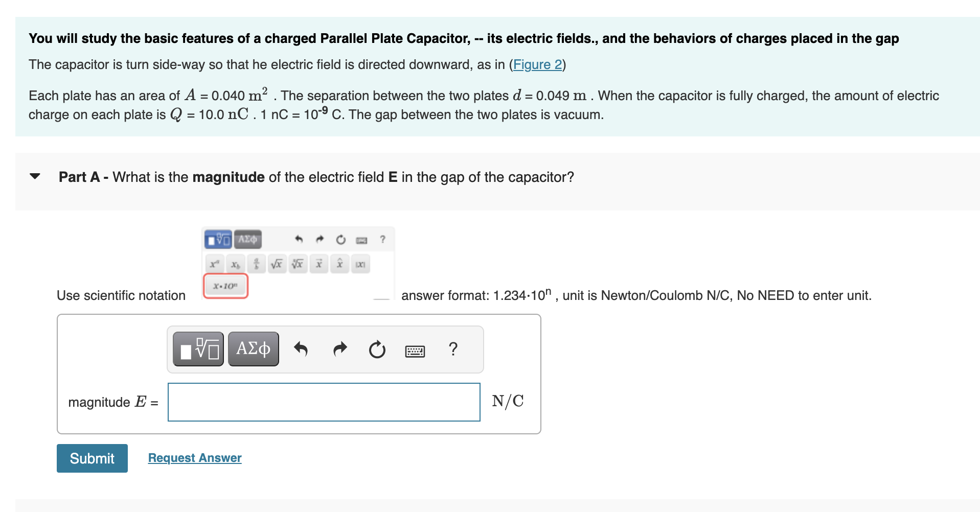The image size is (980, 512).
Task: Insert an absolute value |x| template
Action: (x=359, y=264)
